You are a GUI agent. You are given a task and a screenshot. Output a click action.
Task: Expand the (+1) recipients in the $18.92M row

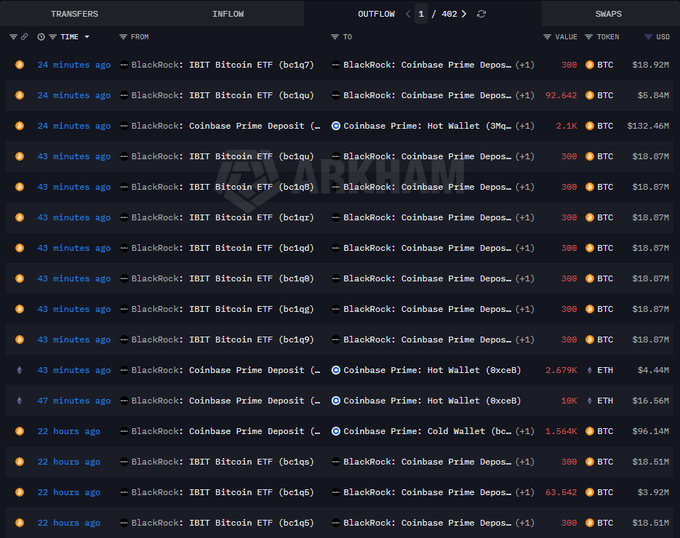(x=525, y=65)
